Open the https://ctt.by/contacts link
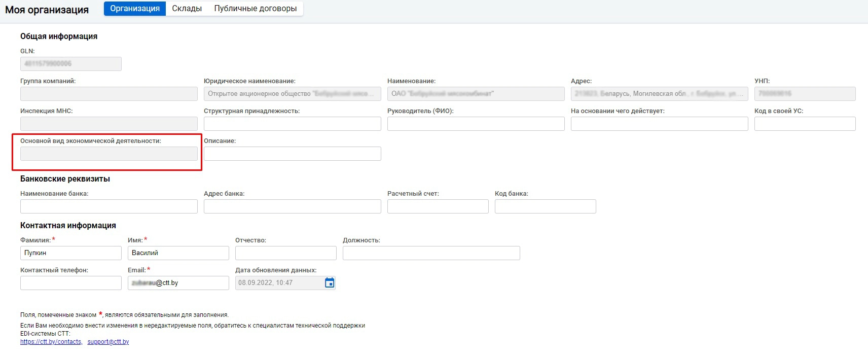 [x=51, y=342]
